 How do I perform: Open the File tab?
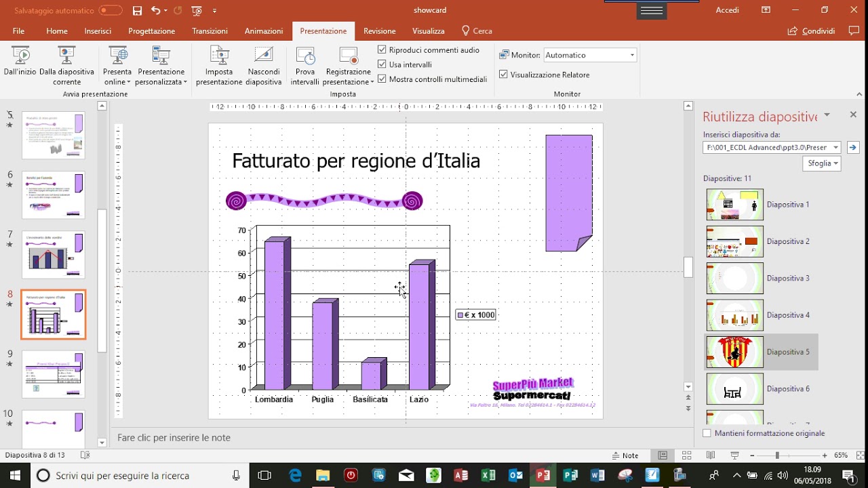click(x=18, y=31)
